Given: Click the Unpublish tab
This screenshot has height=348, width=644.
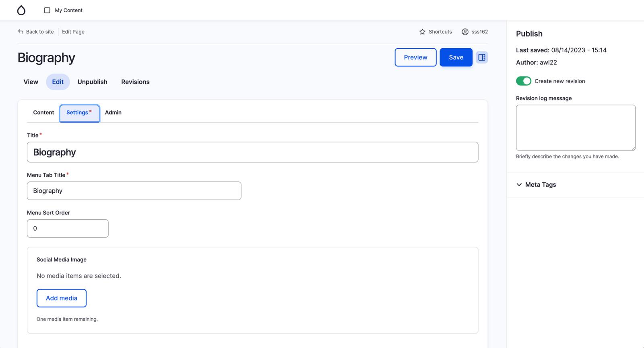Looking at the screenshot, I should click(92, 82).
